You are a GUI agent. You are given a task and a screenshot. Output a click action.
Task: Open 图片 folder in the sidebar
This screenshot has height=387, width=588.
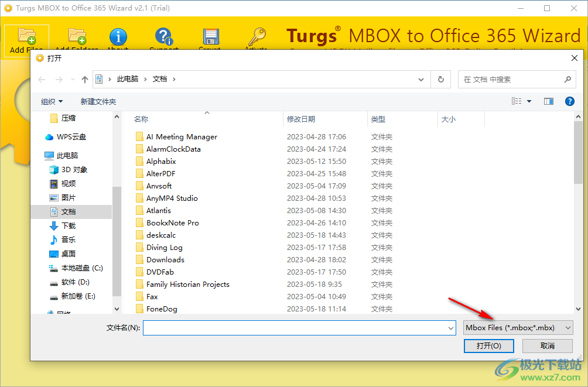tap(63, 198)
